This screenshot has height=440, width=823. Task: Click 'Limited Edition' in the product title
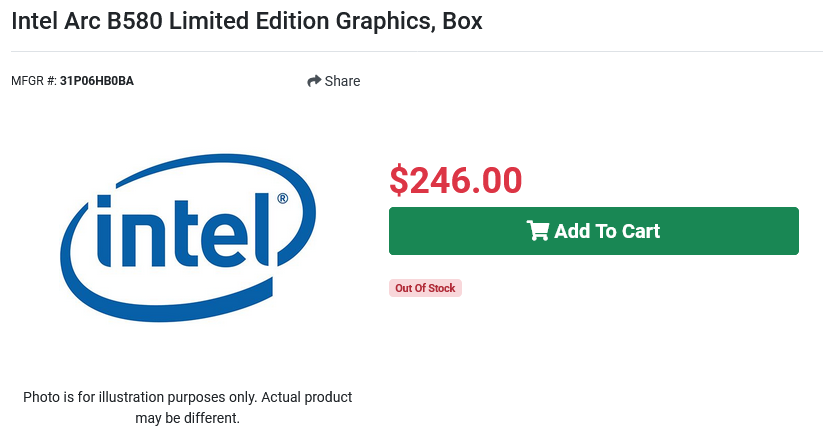click(235, 20)
